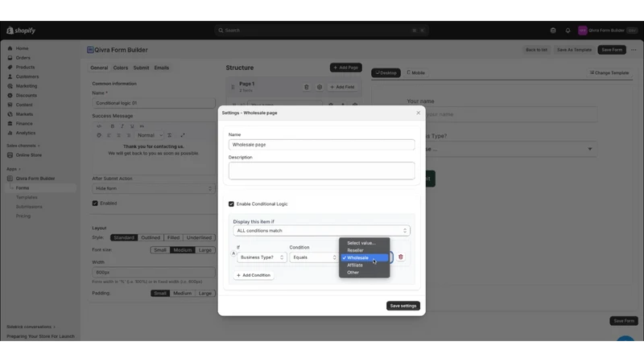The image size is (644, 362).
Task: Open Discounts in the sidebar
Action: (27, 96)
